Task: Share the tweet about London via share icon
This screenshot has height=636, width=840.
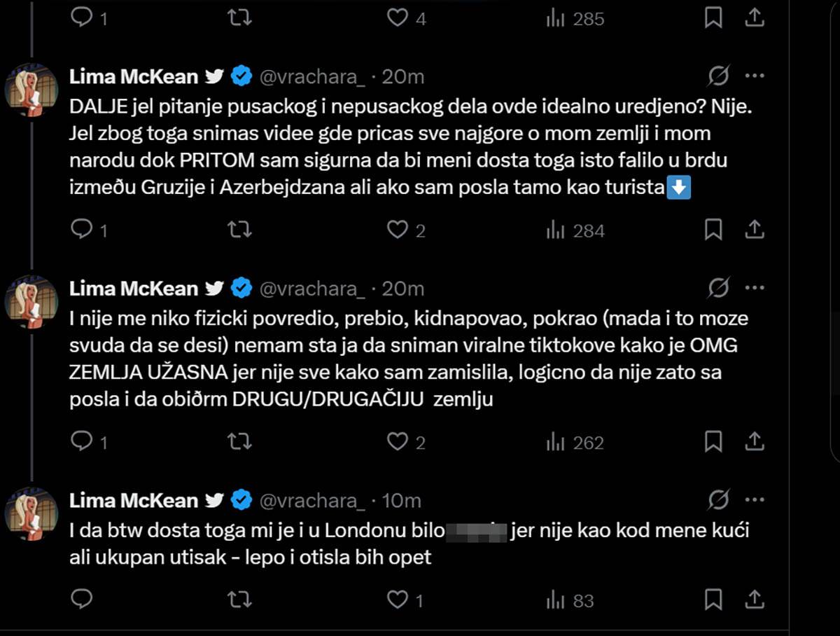Action: click(755, 600)
